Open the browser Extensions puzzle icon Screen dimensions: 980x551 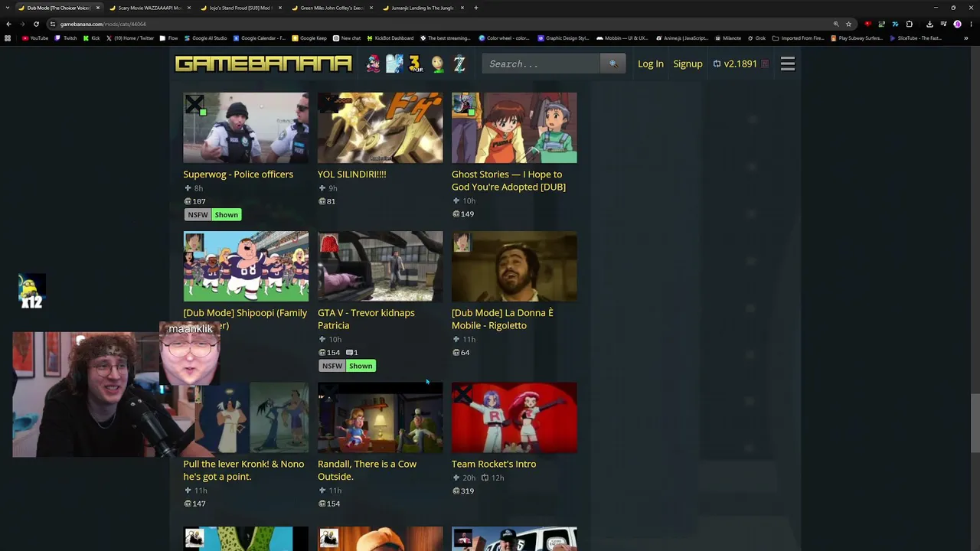(909, 24)
